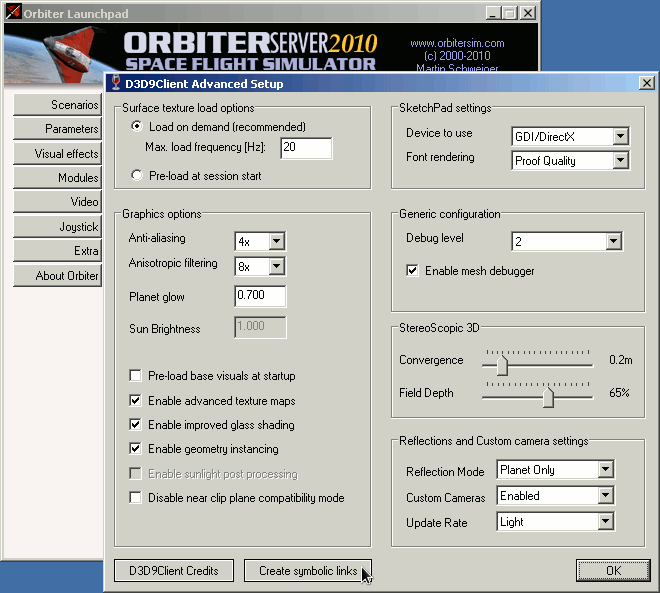
Task: Click Create symbolic links button
Action: tap(308, 571)
